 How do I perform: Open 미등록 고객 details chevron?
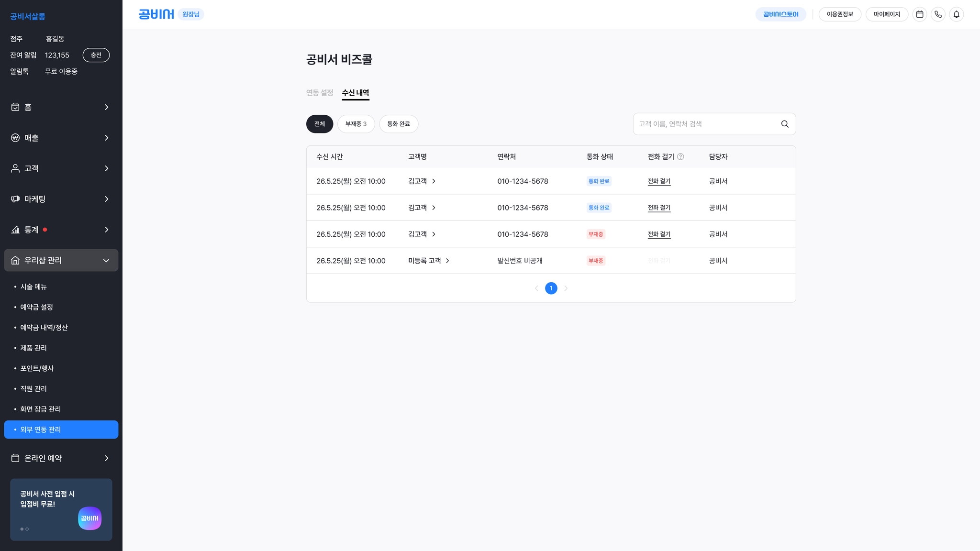447,261
